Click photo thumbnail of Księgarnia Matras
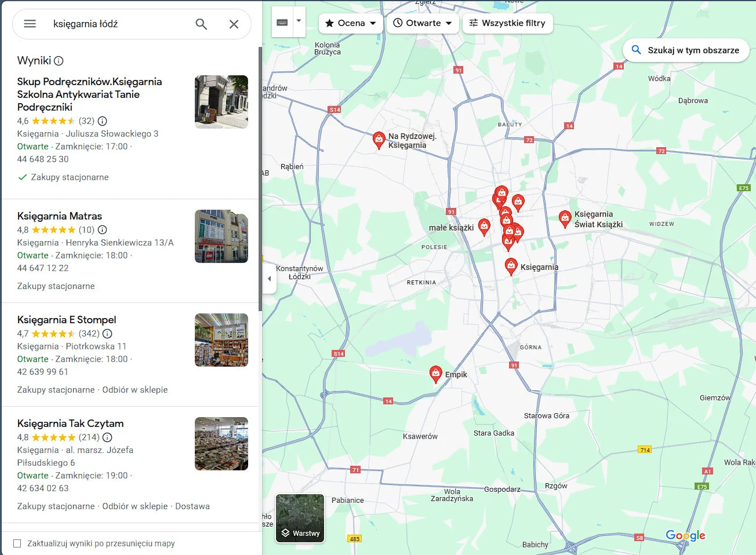Image resolution: width=756 pixels, height=555 pixels. coord(221,236)
